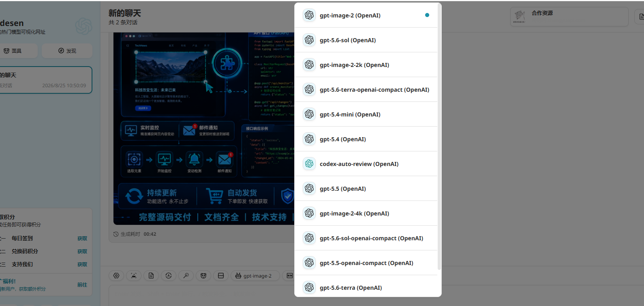Screen dimensions: 644x306
Task: Open the chat dated 2026/8/25 10:50:09
Action: [45, 80]
